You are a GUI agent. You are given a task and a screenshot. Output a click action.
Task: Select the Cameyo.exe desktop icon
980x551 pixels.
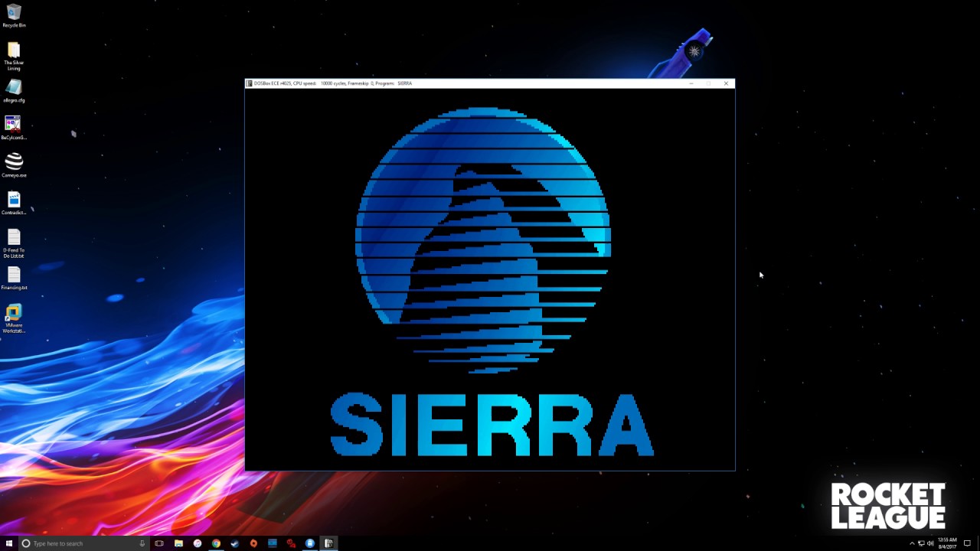pyautogui.click(x=14, y=165)
